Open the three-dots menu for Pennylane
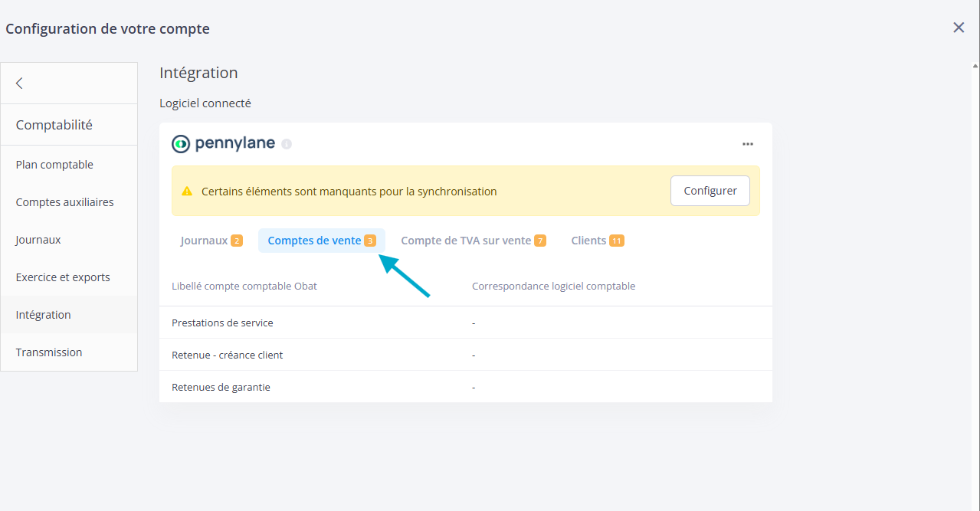The width and height of the screenshot is (980, 511). (x=747, y=144)
